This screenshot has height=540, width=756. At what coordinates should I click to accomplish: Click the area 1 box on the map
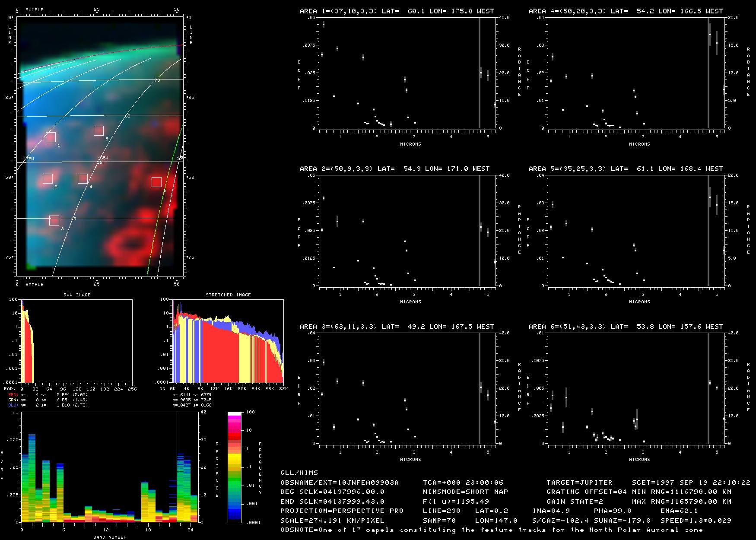click(51, 137)
